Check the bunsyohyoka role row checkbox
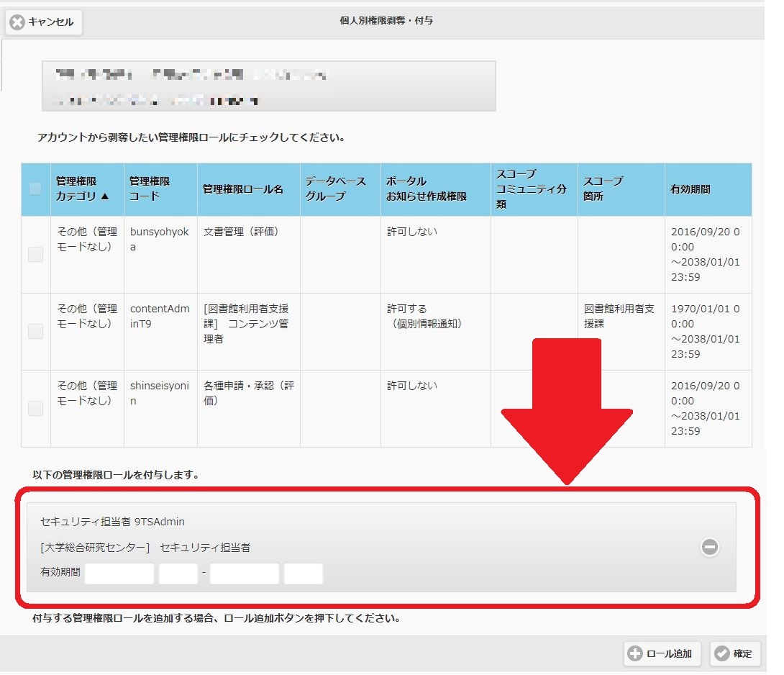Image resolution: width=784 pixels, height=675 pixels. point(35,254)
